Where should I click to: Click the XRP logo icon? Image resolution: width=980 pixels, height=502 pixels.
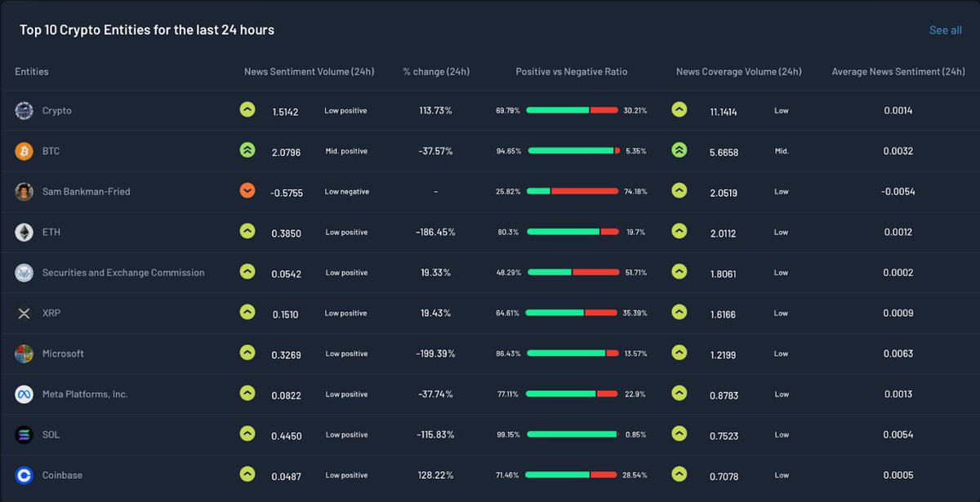click(24, 313)
